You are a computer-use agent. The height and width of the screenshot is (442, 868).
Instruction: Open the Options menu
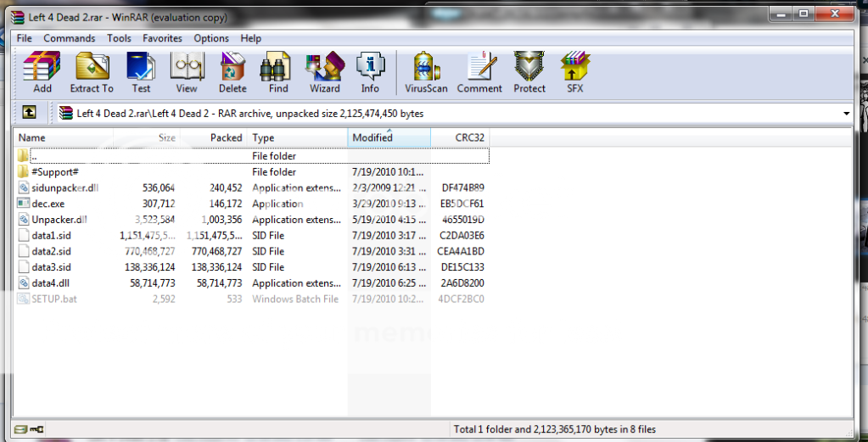pyautogui.click(x=211, y=38)
